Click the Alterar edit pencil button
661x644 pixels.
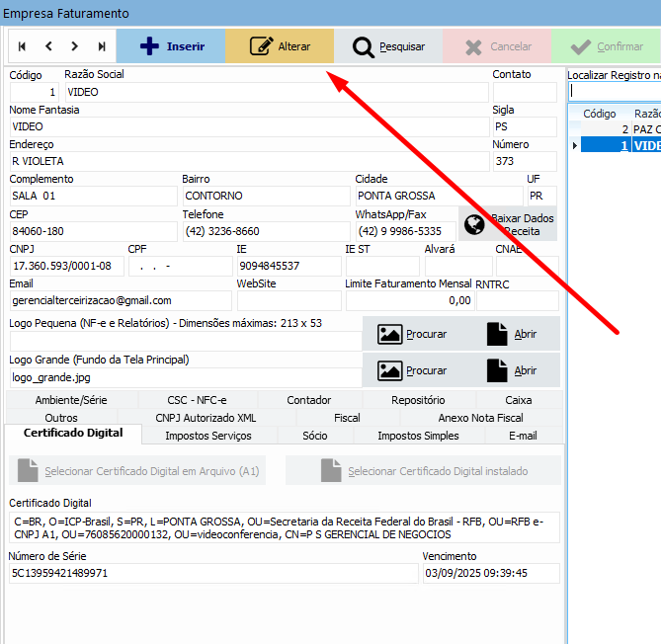(x=280, y=46)
